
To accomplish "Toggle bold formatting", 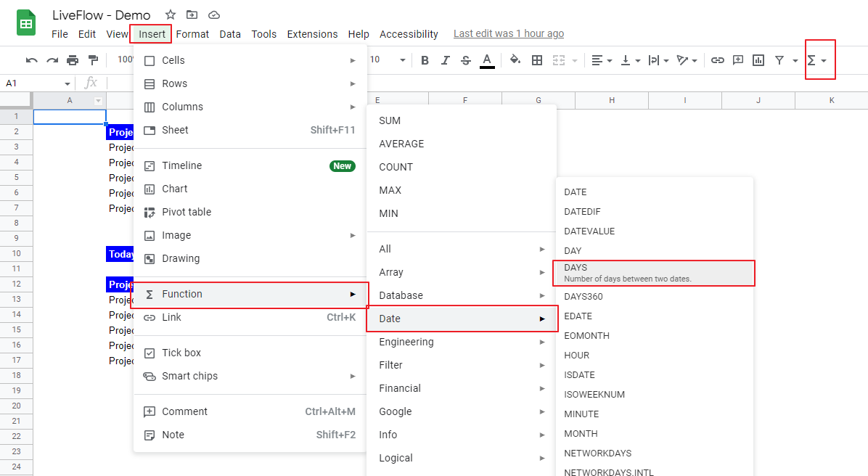I will coord(425,60).
